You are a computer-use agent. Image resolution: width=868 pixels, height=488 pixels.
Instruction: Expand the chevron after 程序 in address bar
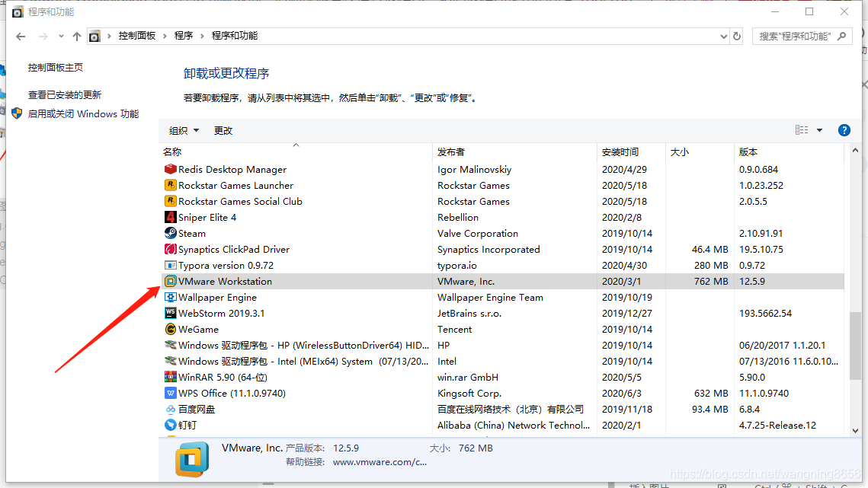(x=202, y=36)
